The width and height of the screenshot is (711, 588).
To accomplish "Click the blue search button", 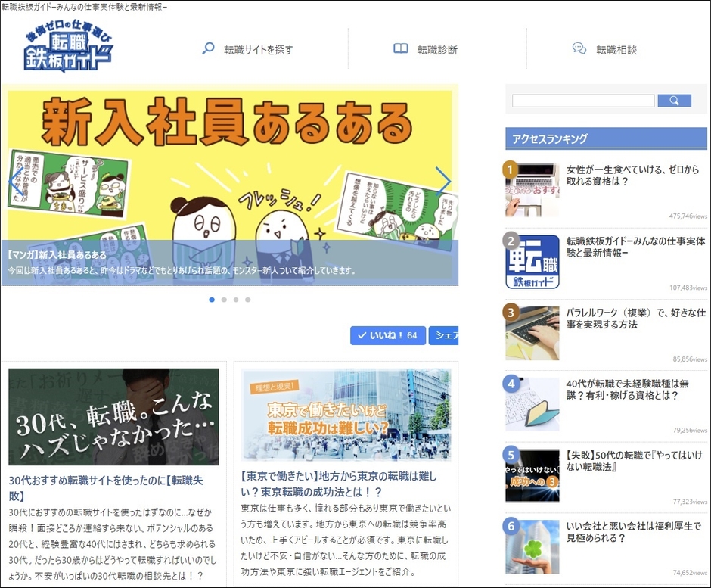I will coord(674,101).
